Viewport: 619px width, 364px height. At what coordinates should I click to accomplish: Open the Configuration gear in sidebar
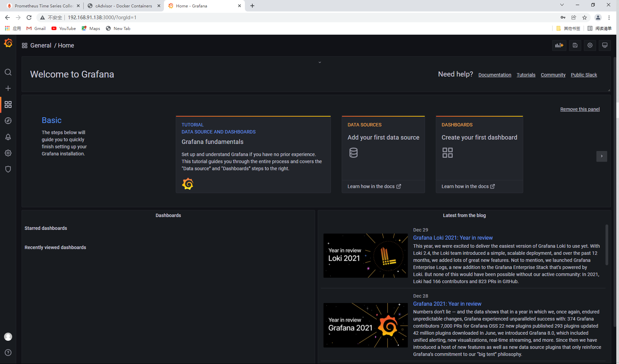(8, 153)
